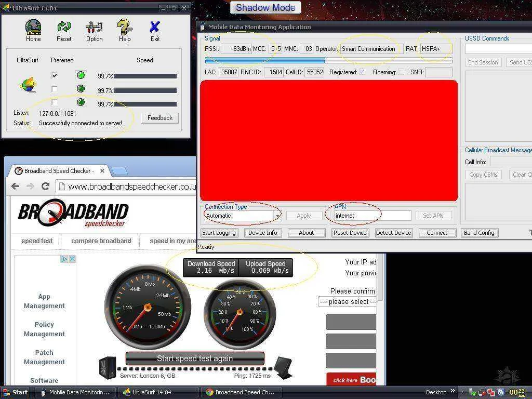Open the speed in my area menu item
This screenshot has width=532, height=399.
(x=172, y=241)
